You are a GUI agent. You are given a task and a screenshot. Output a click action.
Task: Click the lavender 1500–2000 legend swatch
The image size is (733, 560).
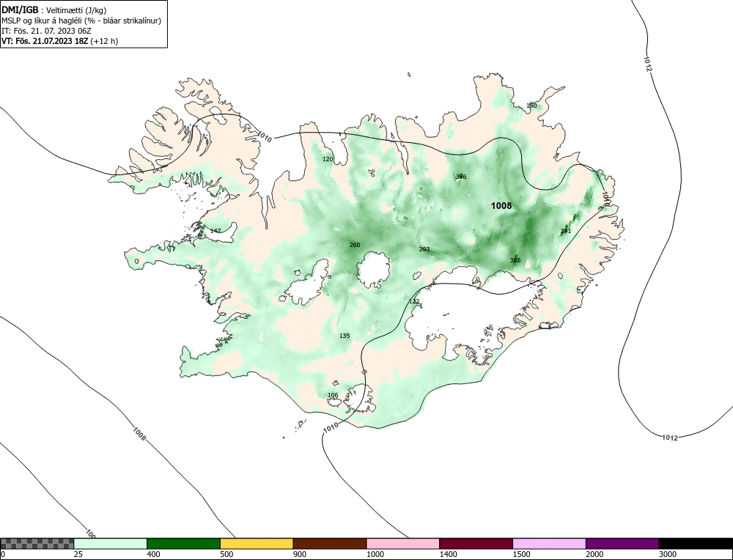549,543
